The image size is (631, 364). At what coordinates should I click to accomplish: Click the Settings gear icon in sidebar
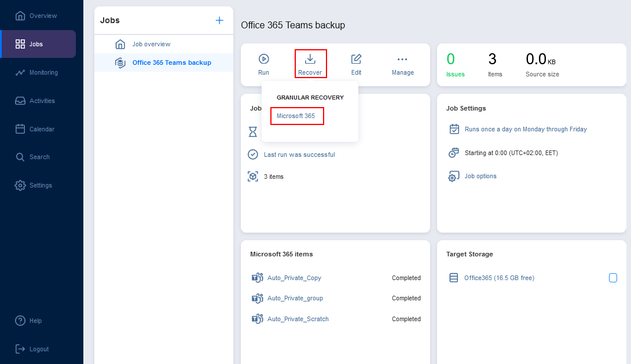pos(20,185)
